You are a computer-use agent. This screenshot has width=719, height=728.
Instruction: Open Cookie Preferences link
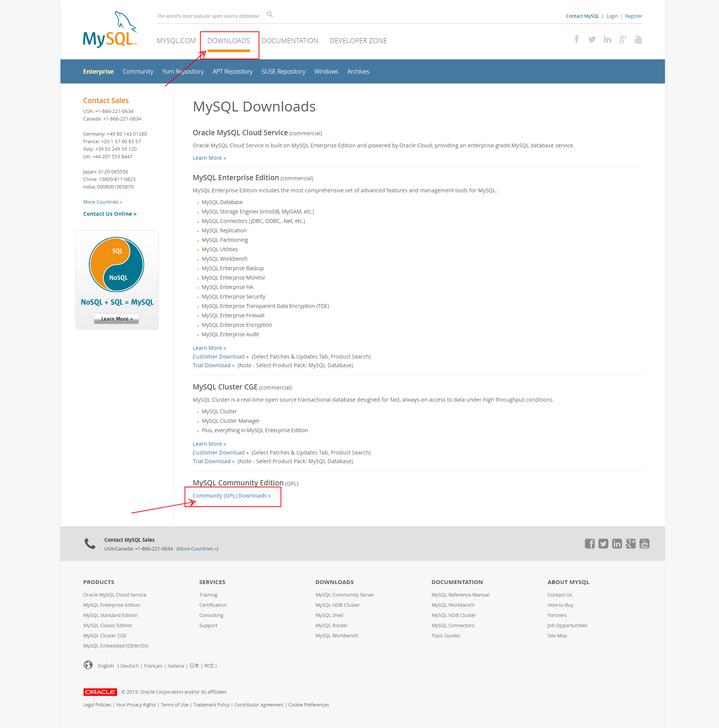pyautogui.click(x=309, y=705)
